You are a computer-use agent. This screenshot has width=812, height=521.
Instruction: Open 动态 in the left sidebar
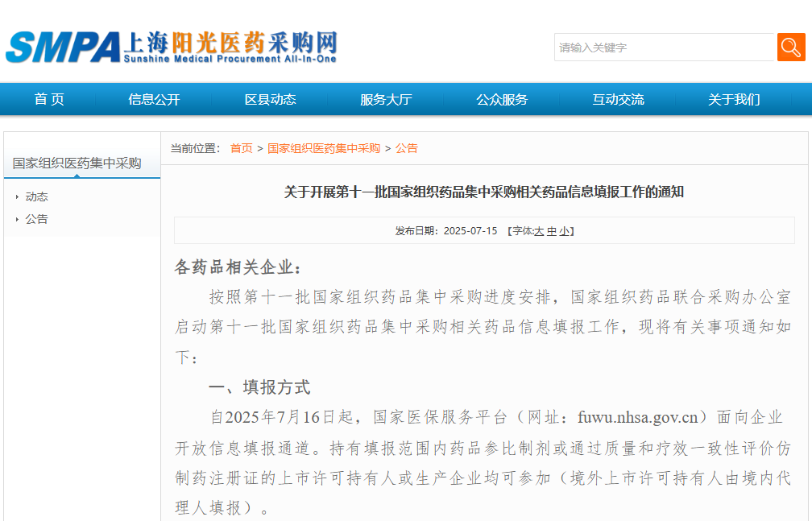[36, 196]
